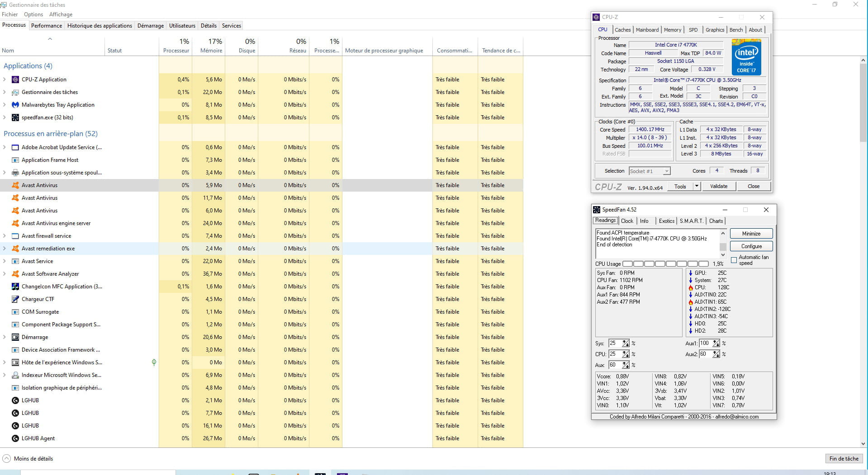Click the CPU fan speed percentage field
Screen dimensions: 868x475
pyautogui.click(x=616, y=354)
